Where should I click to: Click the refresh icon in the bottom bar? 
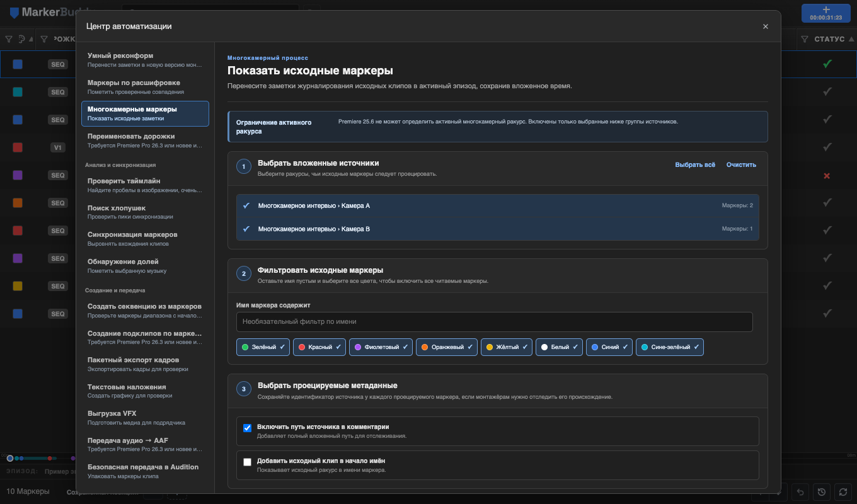click(x=843, y=492)
